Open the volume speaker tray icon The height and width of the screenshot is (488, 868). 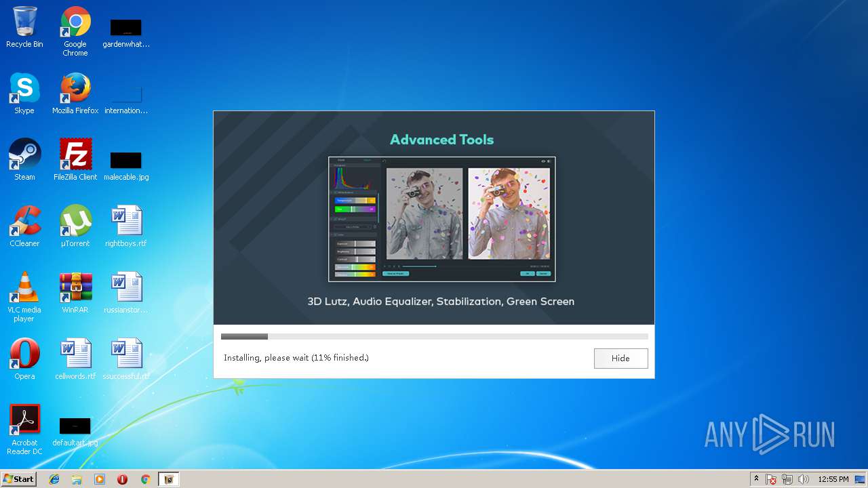click(x=804, y=479)
